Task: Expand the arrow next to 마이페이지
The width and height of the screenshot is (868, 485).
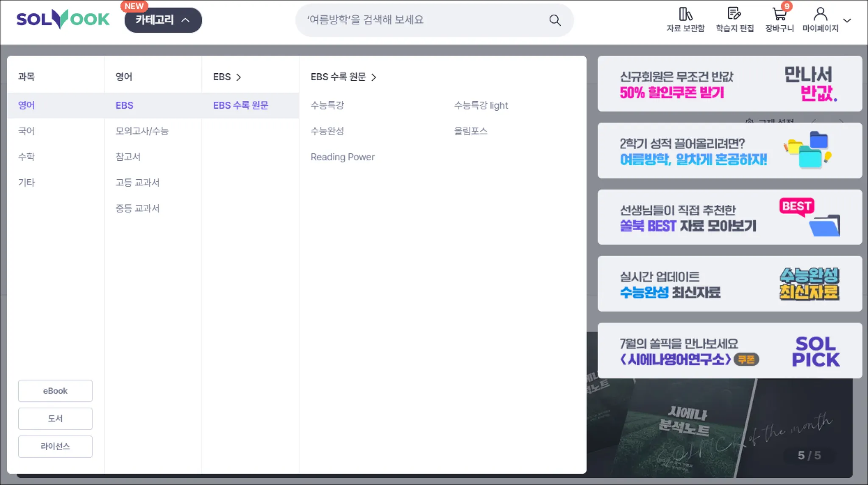Action: pyautogui.click(x=847, y=20)
